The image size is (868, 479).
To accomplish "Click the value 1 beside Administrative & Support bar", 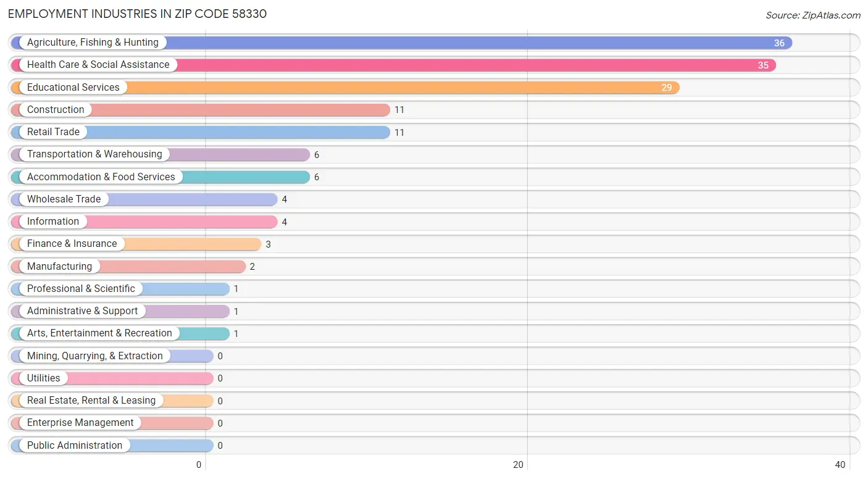I will coord(236,312).
